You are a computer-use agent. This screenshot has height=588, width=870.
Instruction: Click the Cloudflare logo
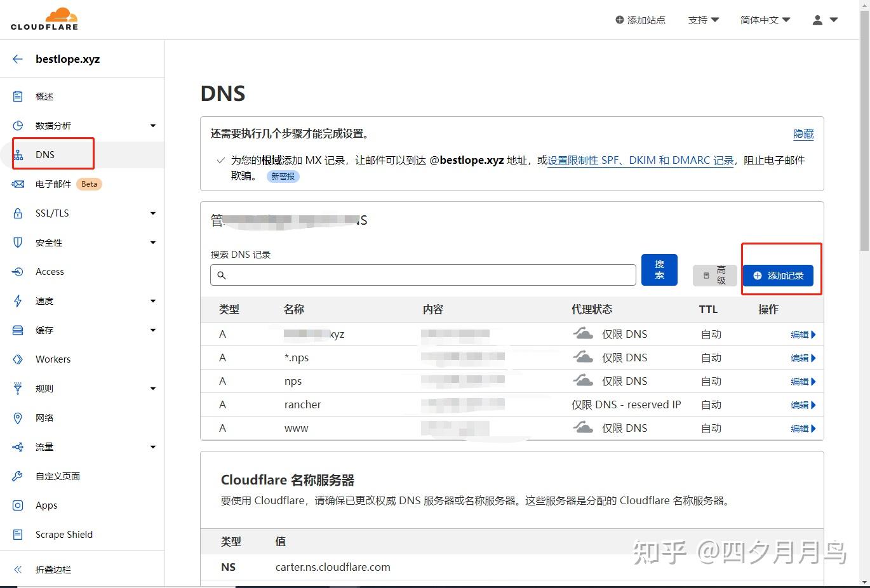[x=44, y=19]
